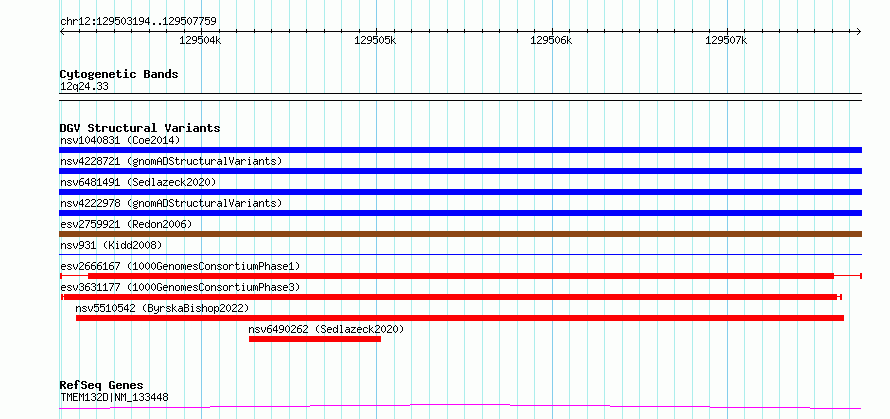Open esv3631177 (1000GenomesConsortiumPhase3) label

(180, 287)
